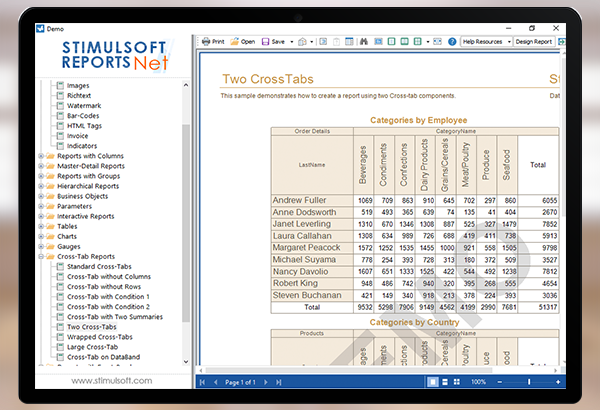This screenshot has height=410, width=600.
Task: Select Cross-Tab on DataBand report
Action: [104, 357]
